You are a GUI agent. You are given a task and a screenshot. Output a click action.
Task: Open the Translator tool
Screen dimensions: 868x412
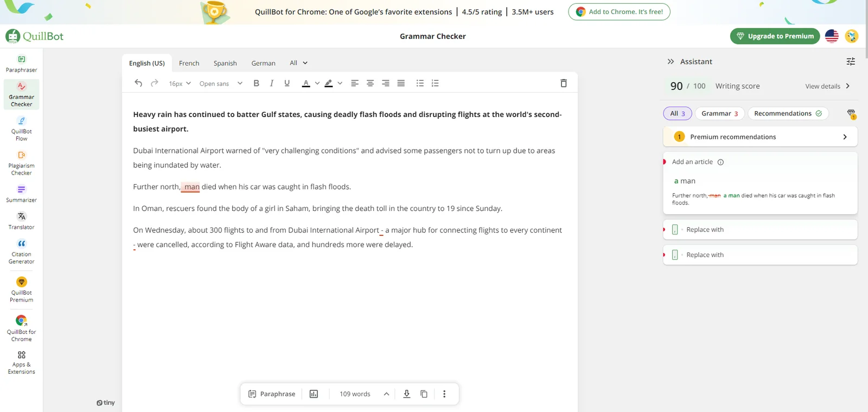pyautogui.click(x=22, y=221)
